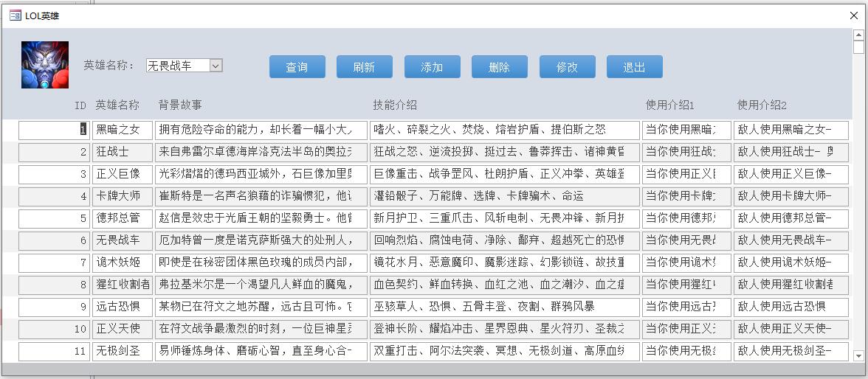The image size is (868, 379).
Task: Open the 英雄名称 combo box dropdown arrow
Action: pos(216,66)
